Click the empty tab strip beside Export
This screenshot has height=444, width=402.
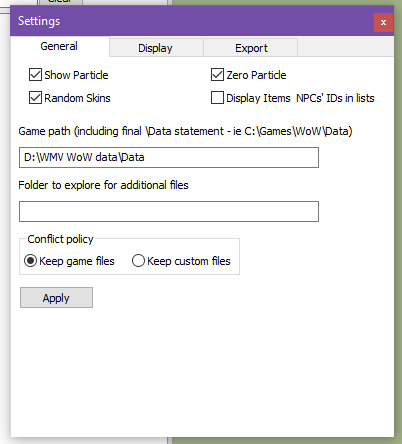pos(346,47)
